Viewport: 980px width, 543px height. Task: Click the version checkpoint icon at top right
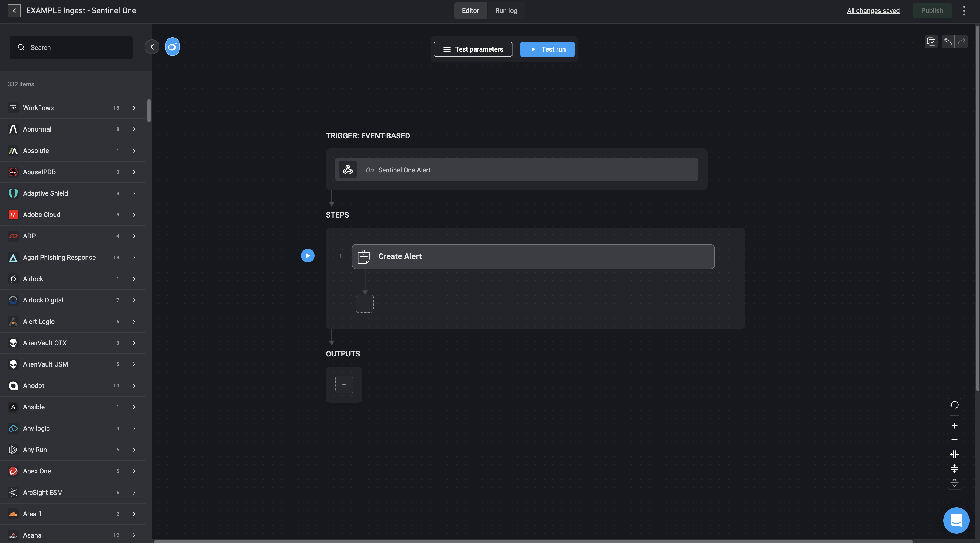931,41
